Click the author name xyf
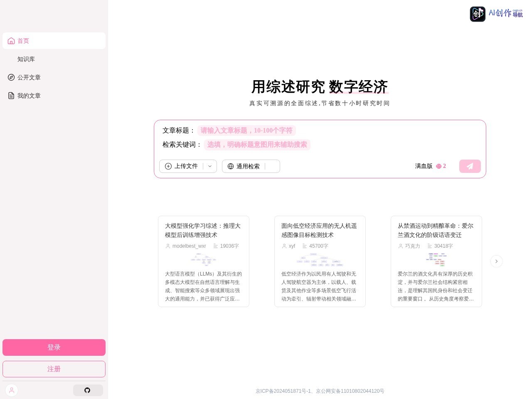 (292, 246)
